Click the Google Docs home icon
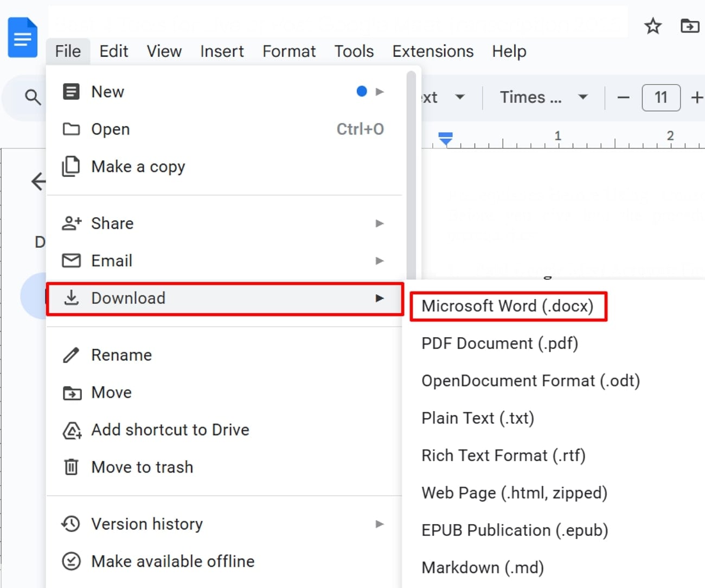Image resolution: width=705 pixels, height=588 pixels. point(22,36)
